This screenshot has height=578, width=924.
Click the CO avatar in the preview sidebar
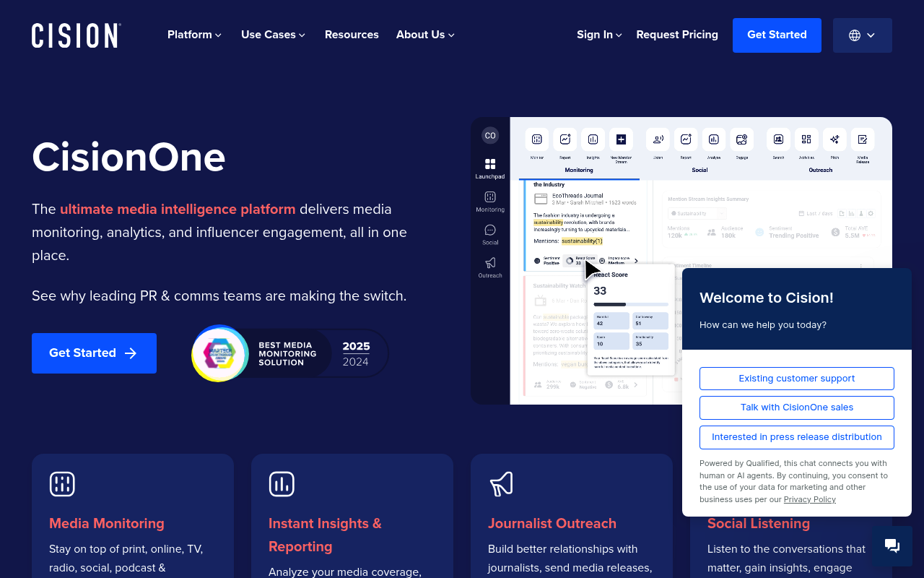tap(490, 135)
